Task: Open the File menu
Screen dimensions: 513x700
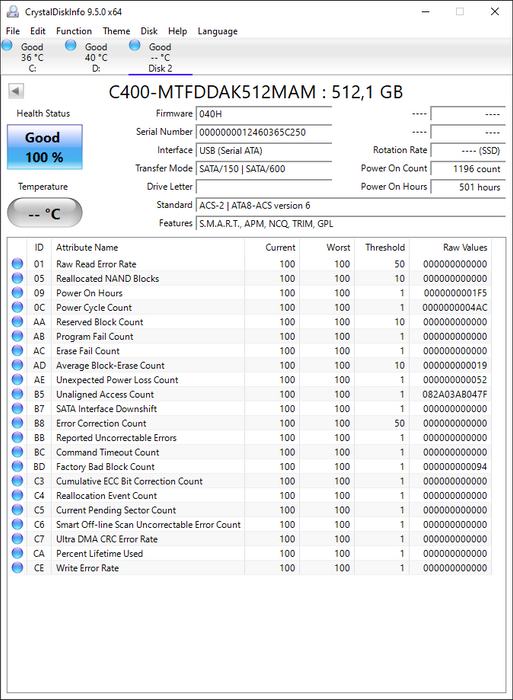Action: [x=13, y=31]
